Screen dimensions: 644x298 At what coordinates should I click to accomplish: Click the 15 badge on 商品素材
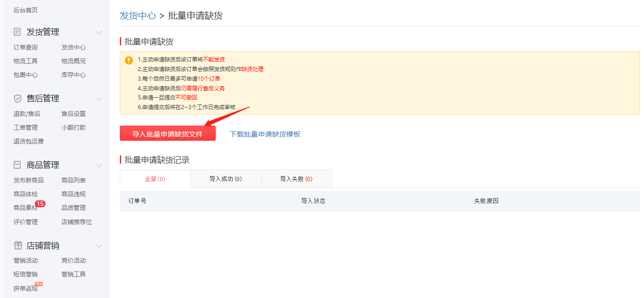(40, 204)
